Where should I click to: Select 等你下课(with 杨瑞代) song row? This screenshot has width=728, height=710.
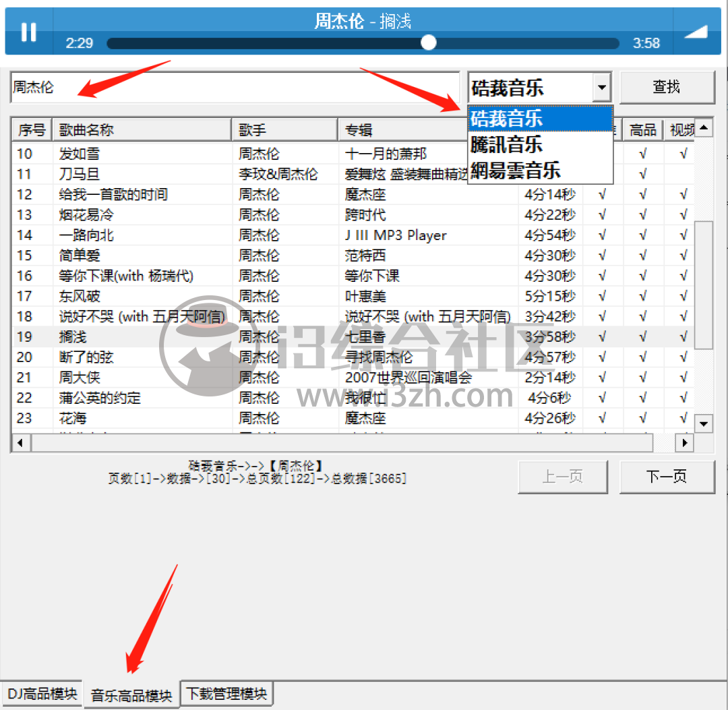tap(126, 276)
